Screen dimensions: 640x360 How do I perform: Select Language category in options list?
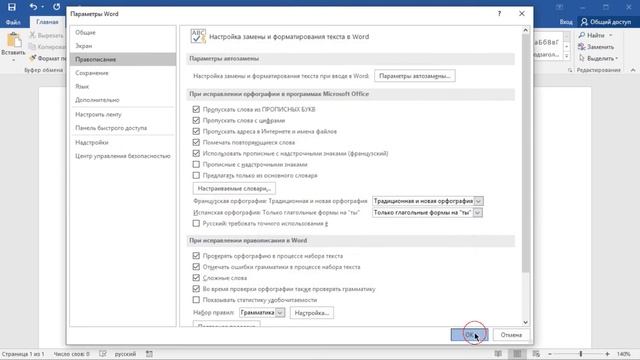click(123, 87)
